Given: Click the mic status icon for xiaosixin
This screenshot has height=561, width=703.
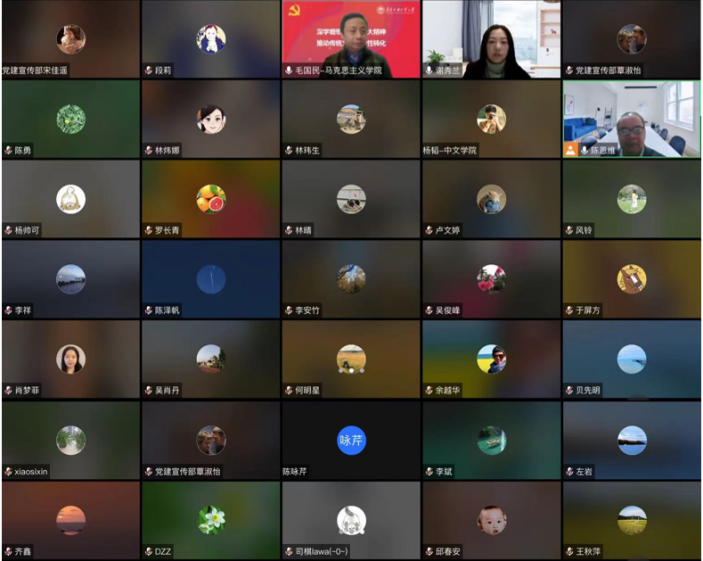Looking at the screenshot, I should coord(8,471).
